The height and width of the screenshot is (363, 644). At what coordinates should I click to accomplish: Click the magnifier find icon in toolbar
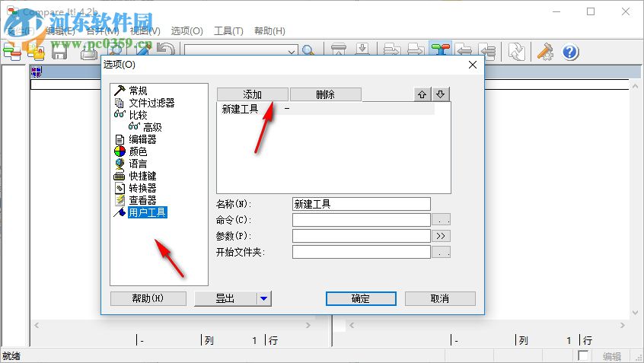tap(308, 51)
